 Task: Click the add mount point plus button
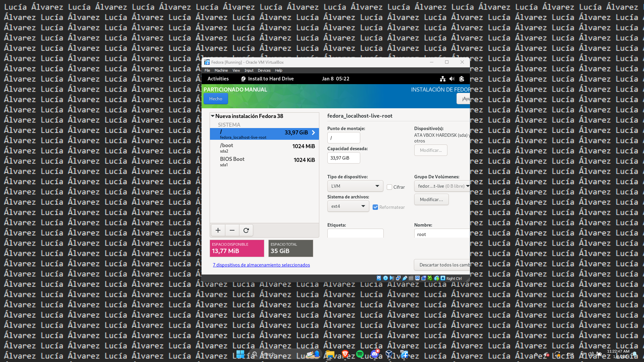click(x=218, y=230)
